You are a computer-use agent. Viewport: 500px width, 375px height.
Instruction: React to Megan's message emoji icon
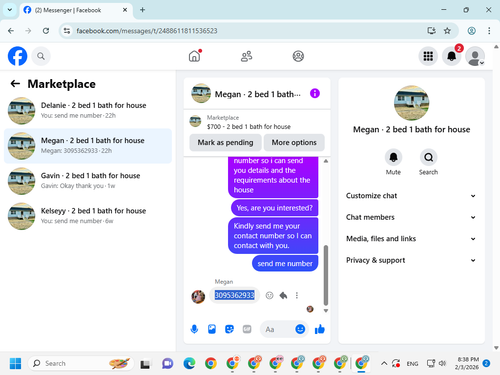(x=269, y=295)
